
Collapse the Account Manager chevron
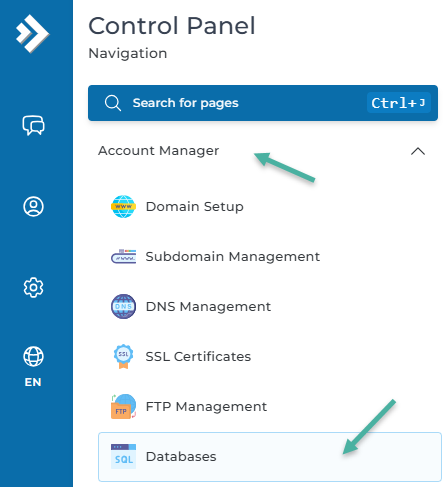(418, 151)
